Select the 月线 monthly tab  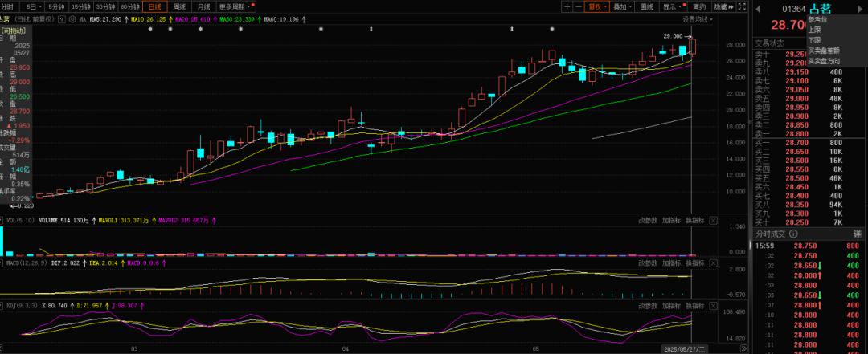tap(203, 6)
